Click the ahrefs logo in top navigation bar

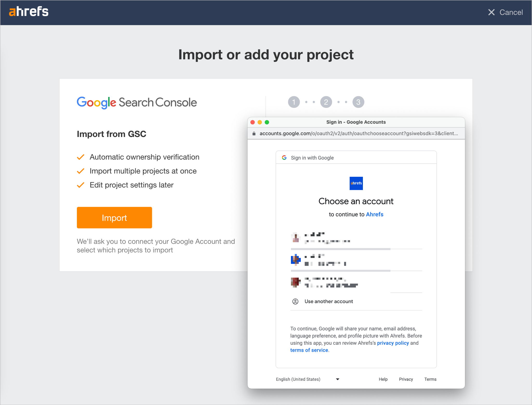29,11
